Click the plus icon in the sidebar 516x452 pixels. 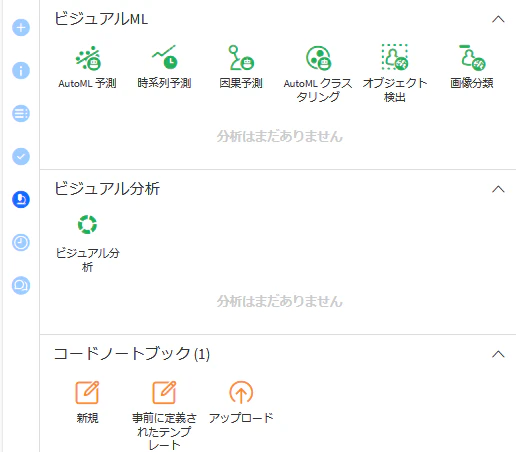click(21, 28)
